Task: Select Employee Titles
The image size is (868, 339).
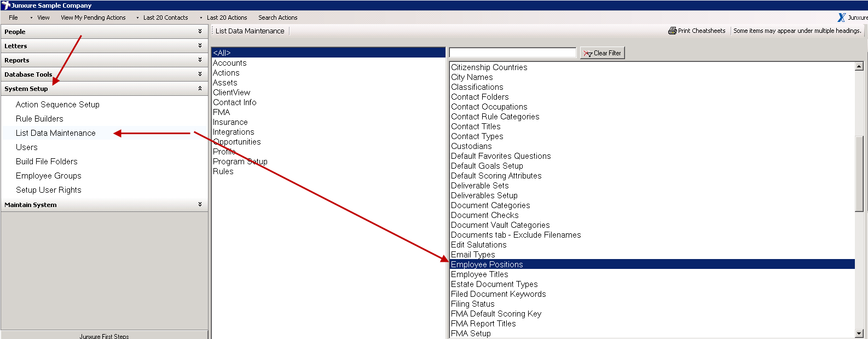Action: pyautogui.click(x=479, y=274)
